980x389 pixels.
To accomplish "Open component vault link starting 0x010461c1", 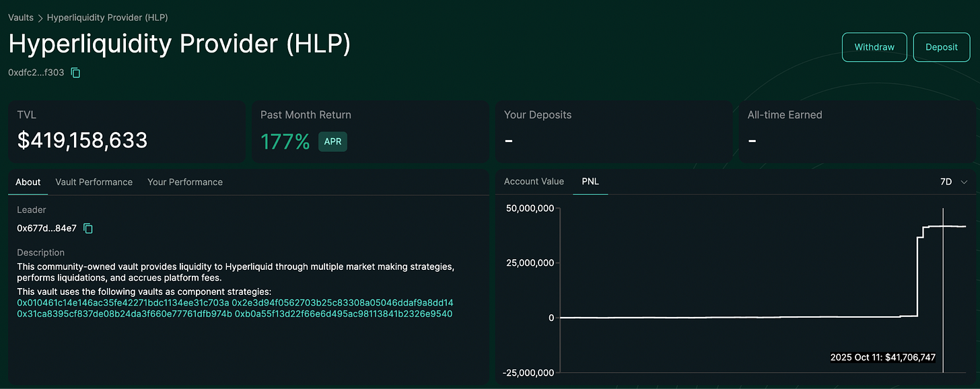I will pos(123,303).
